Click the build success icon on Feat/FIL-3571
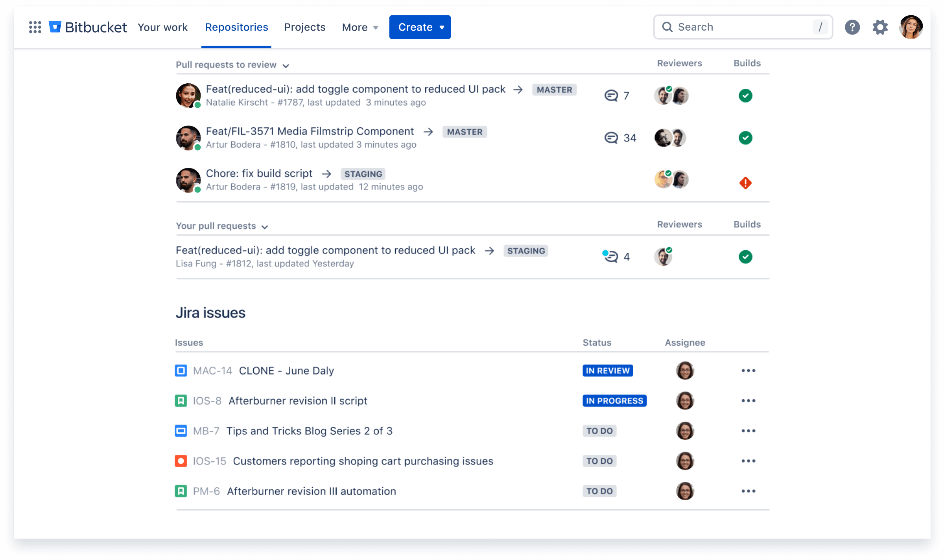 point(745,138)
